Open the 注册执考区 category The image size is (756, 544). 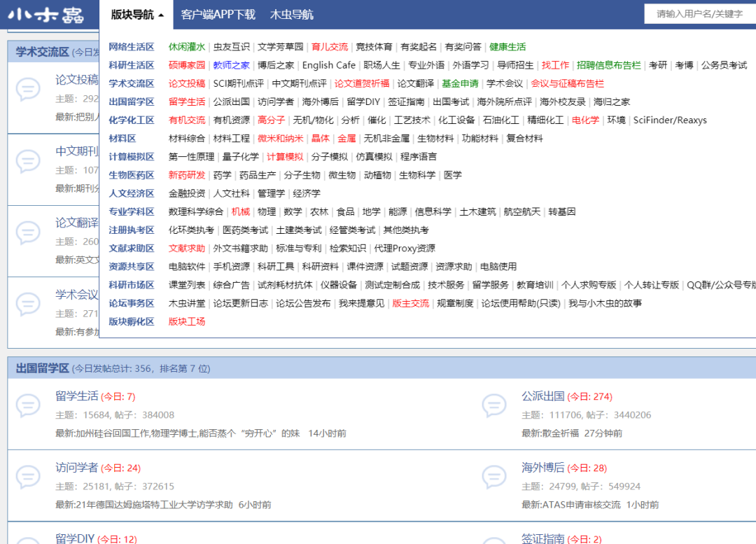click(x=131, y=230)
